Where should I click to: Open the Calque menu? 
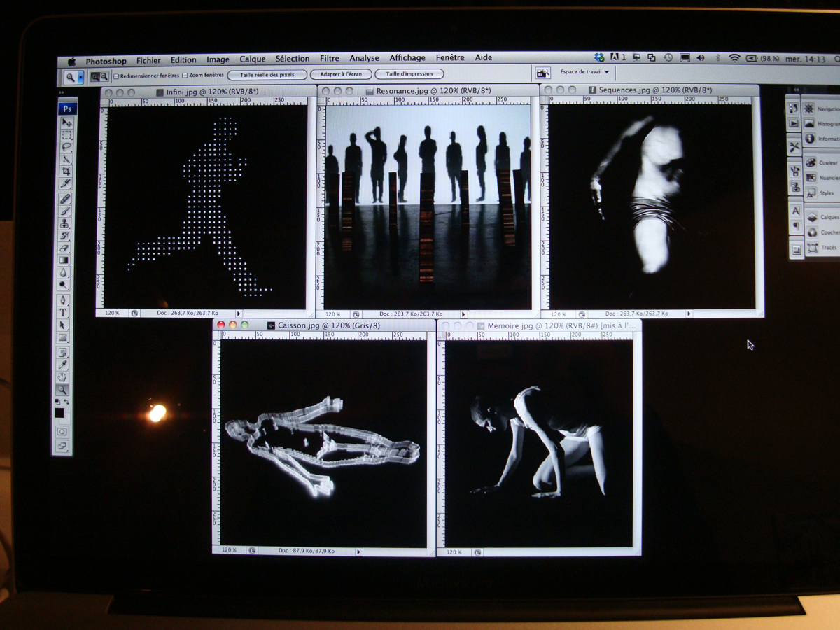(253, 59)
